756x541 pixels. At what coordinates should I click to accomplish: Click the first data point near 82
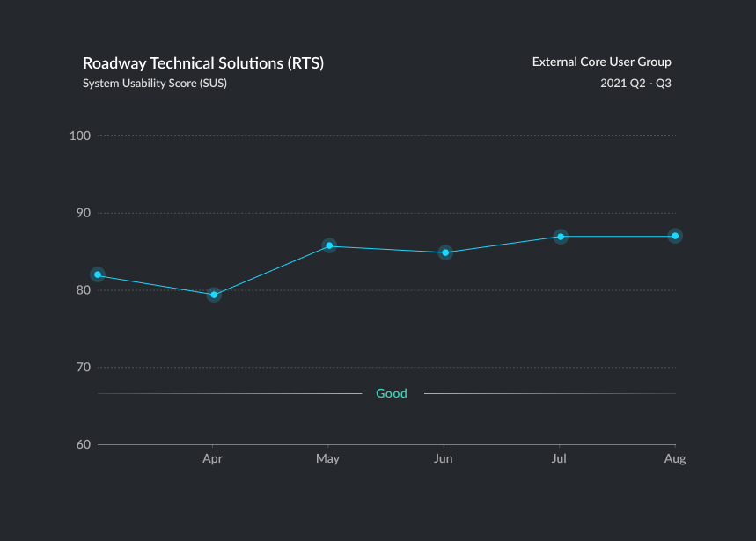(98, 274)
